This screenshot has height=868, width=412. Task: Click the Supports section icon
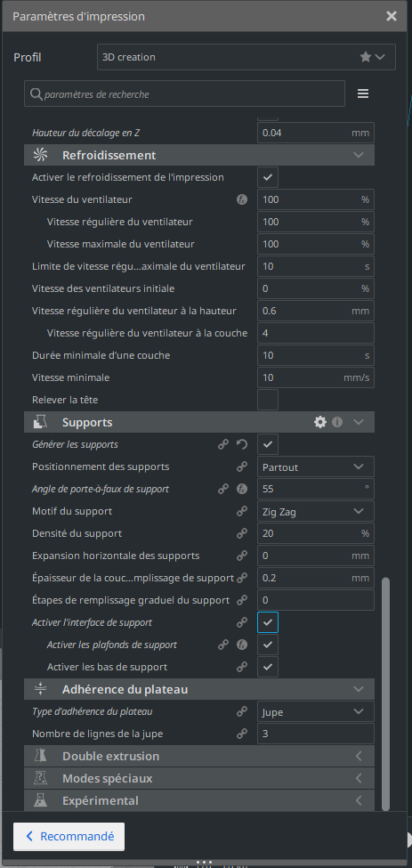[x=40, y=422]
